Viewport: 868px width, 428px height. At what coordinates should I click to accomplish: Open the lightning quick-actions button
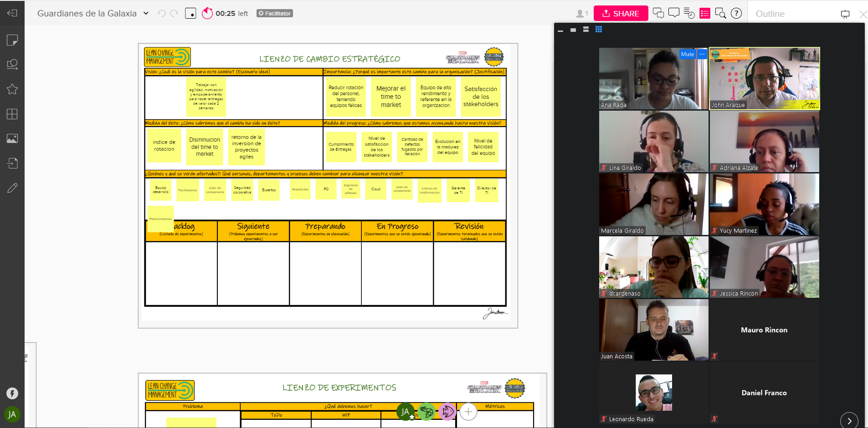pos(12,393)
